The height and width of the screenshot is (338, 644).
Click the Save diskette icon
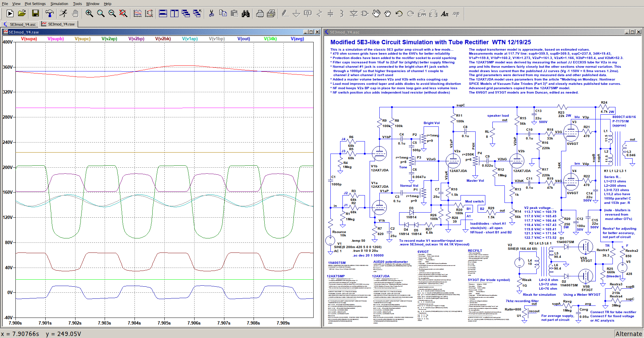[x=36, y=13]
